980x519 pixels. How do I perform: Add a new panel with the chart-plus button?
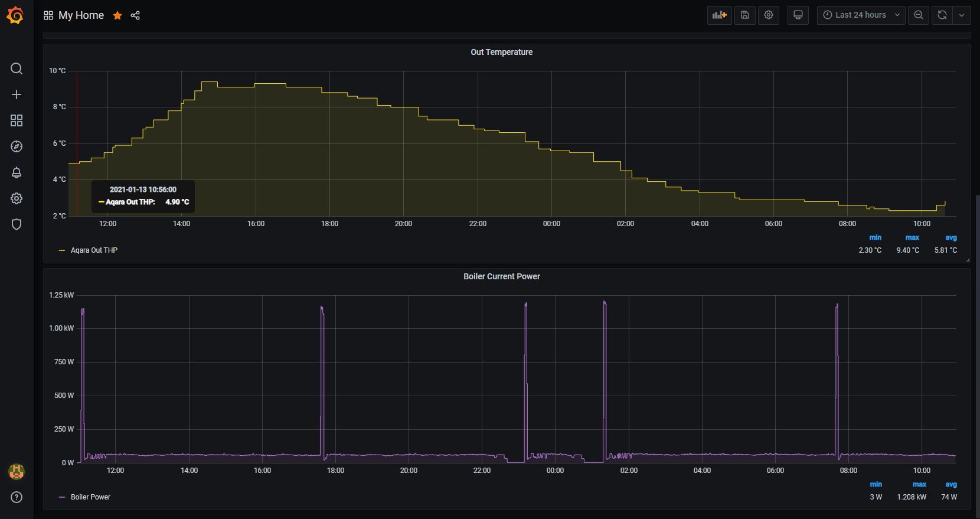[x=719, y=15]
